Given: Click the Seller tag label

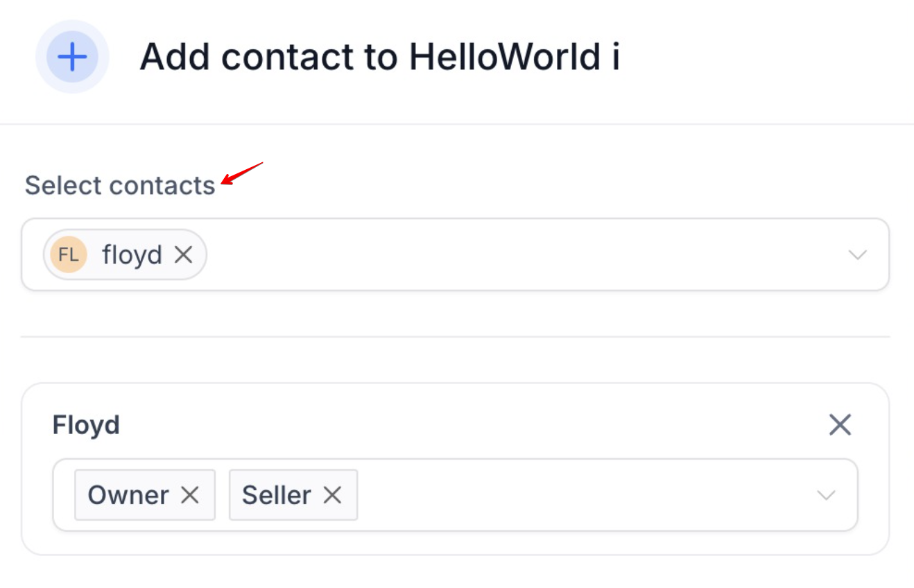Looking at the screenshot, I should click(276, 495).
